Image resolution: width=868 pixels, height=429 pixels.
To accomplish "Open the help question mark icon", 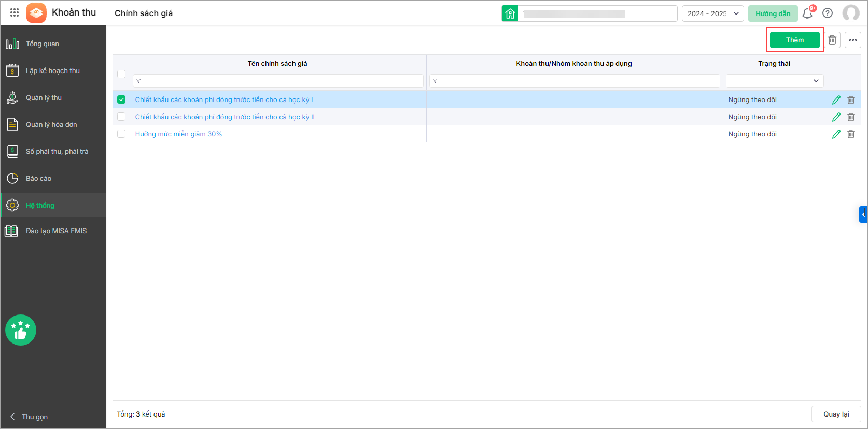I will pos(828,13).
